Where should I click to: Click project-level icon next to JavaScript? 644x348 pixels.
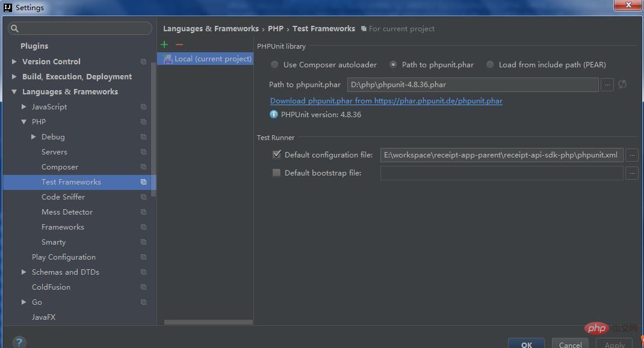143,107
